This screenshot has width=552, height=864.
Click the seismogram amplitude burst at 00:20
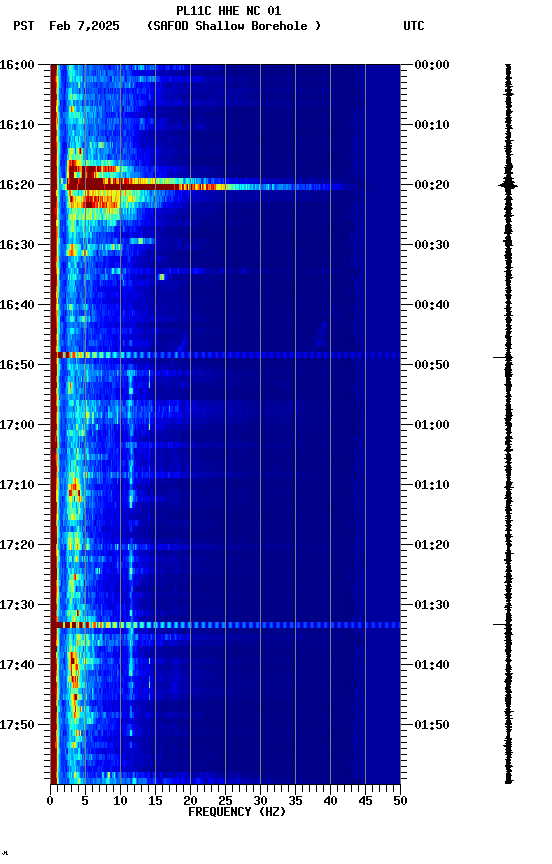pyautogui.click(x=508, y=185)
